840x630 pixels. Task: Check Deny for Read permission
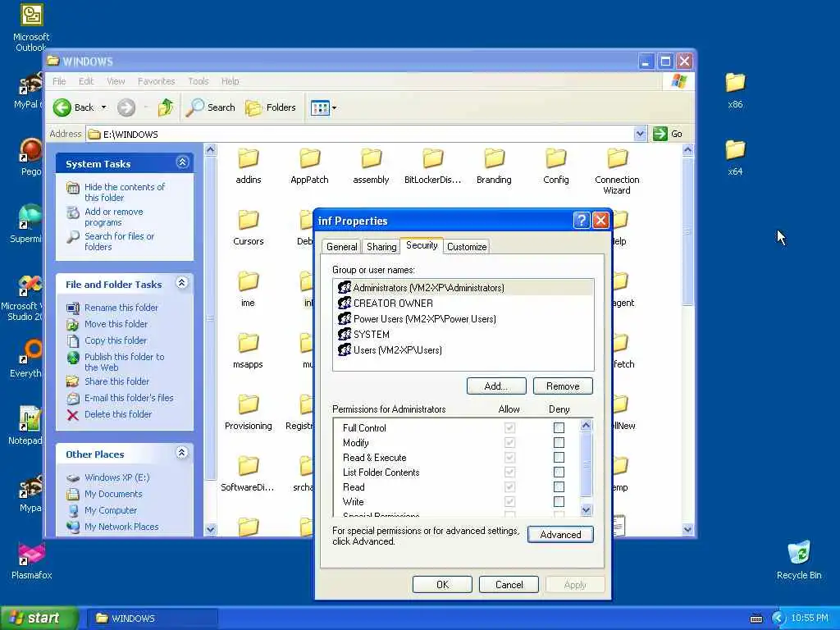coord(559,487)
